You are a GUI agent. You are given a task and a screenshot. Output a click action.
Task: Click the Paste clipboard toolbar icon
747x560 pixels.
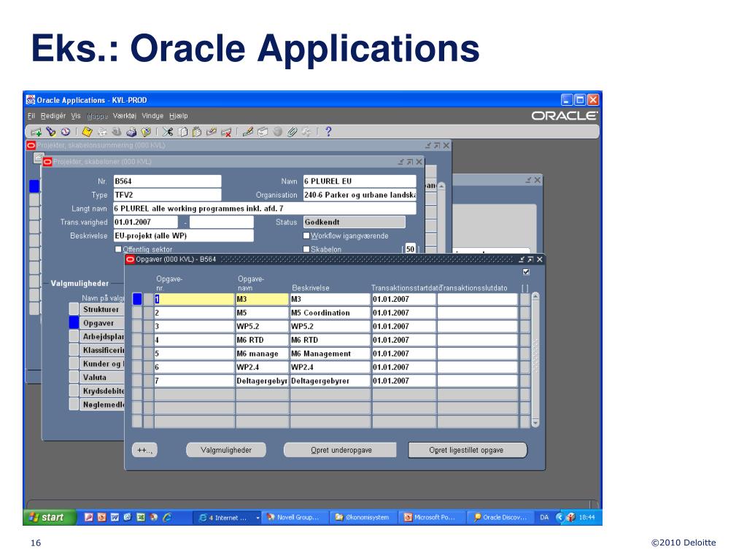click(x=197, y=132)
